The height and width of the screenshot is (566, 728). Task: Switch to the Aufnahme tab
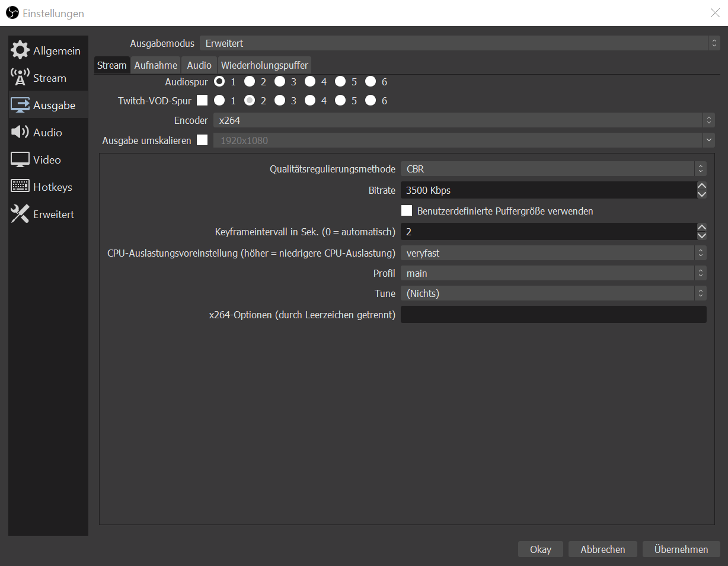pyautogui.click(x=155, y=65)
